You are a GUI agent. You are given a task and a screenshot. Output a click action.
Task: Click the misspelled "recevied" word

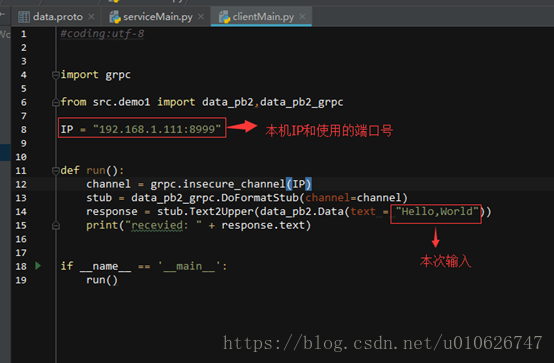(157, 225)
